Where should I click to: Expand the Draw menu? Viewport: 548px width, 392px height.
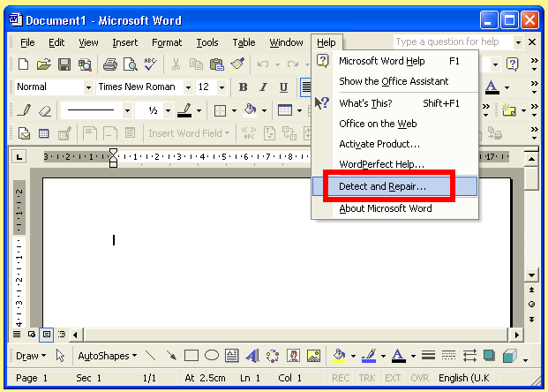(31, 356)
